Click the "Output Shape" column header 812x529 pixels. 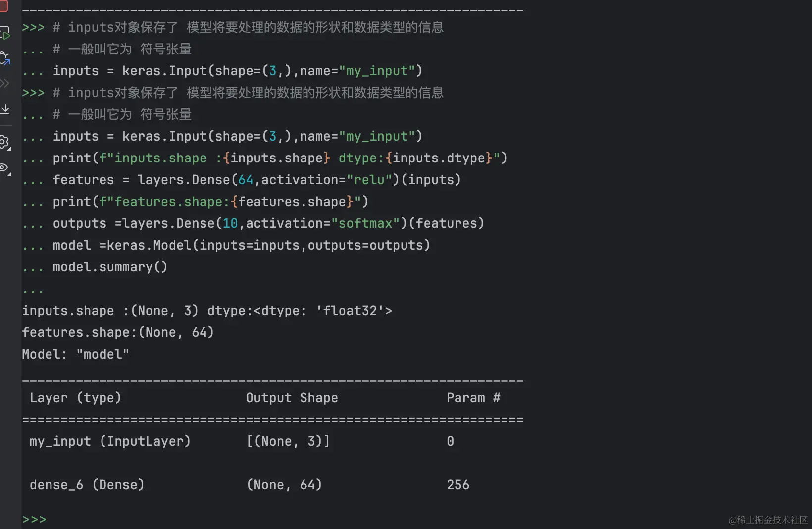coord(292,398)
